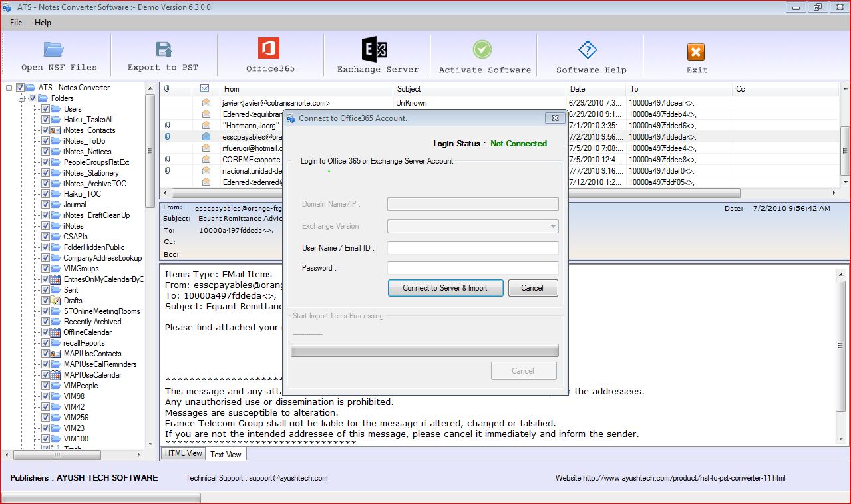851x504 pixels.
Task: Open the File menu
Action: point(16,23)
